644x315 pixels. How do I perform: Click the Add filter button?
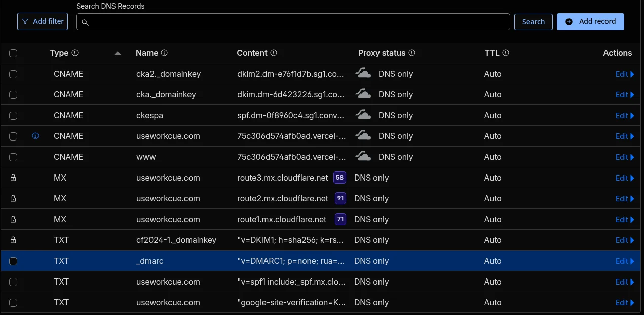[x=43, y=21]
